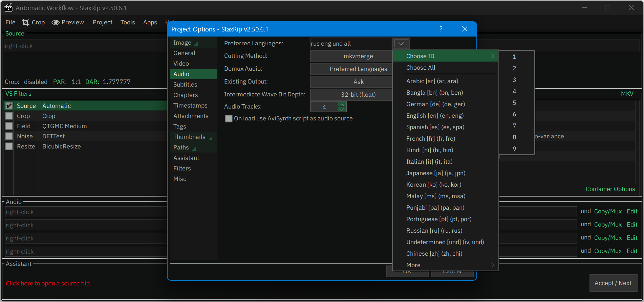Click the StaxRip clapperboard app icon
Viewport: 644px width, 302px height.
pos(8,7)
